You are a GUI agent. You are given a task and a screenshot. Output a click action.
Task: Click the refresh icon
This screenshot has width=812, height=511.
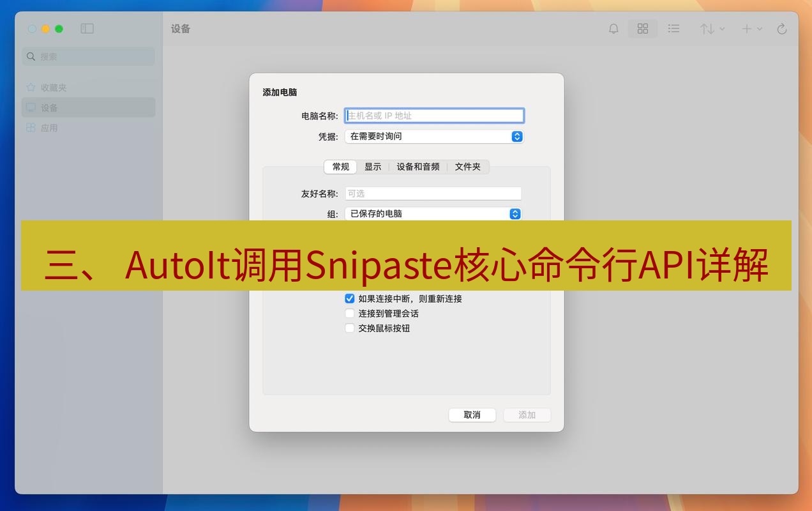click(782, 29)
